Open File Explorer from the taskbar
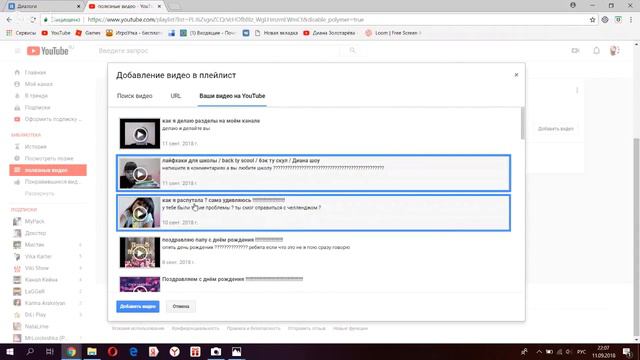The image size is (640, 360). [92, 351]
